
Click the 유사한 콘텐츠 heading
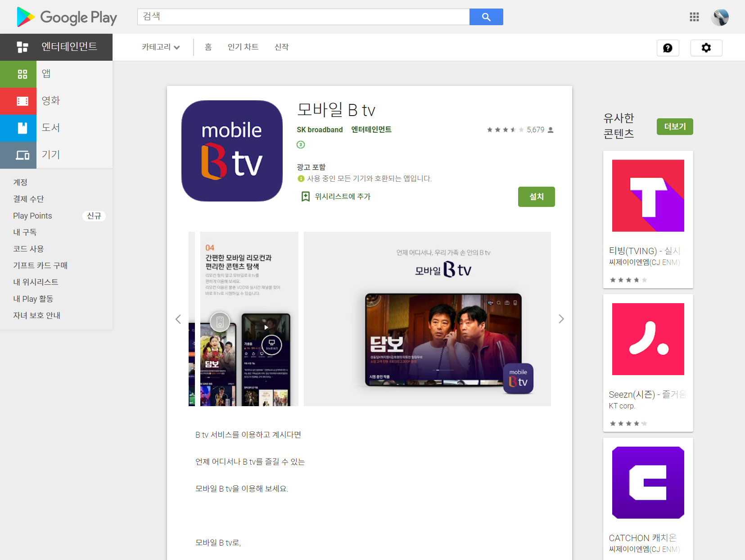(619, 125)
